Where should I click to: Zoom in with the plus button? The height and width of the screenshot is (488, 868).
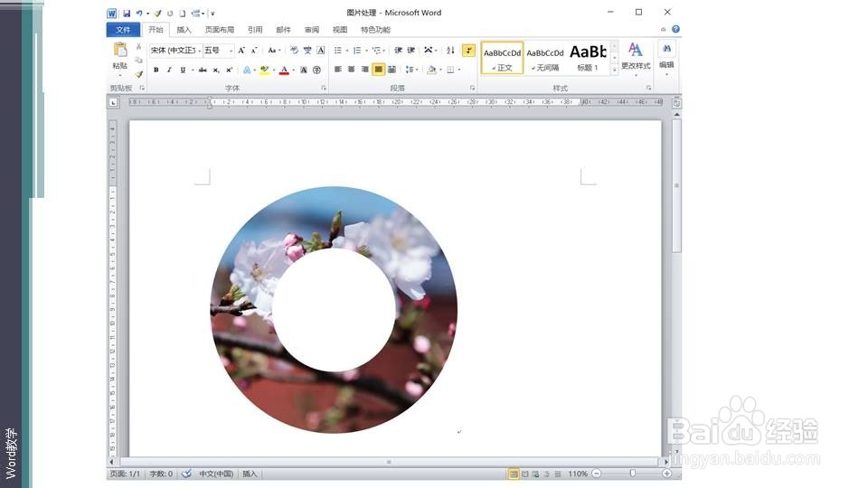pyautogui.click(x=667, y=474)
